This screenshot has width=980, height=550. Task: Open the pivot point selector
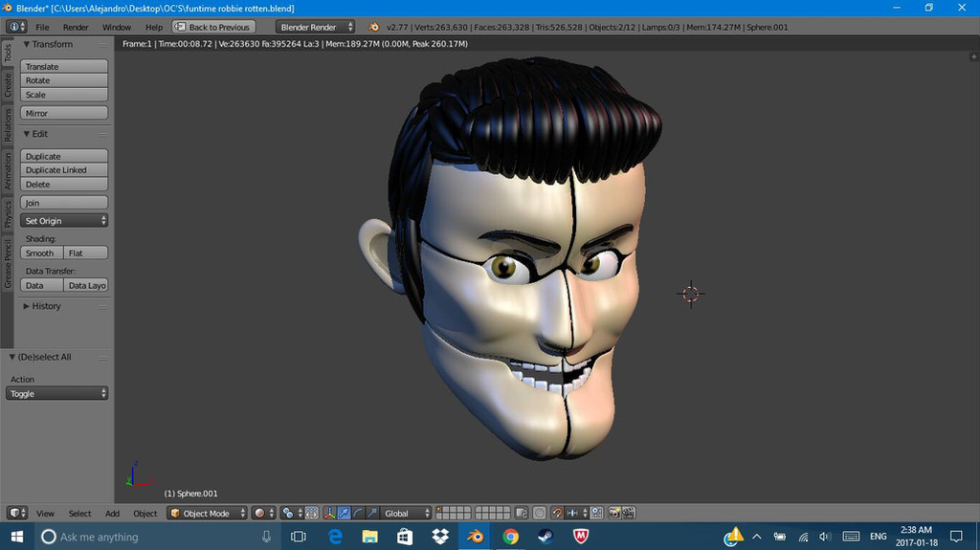291,513
